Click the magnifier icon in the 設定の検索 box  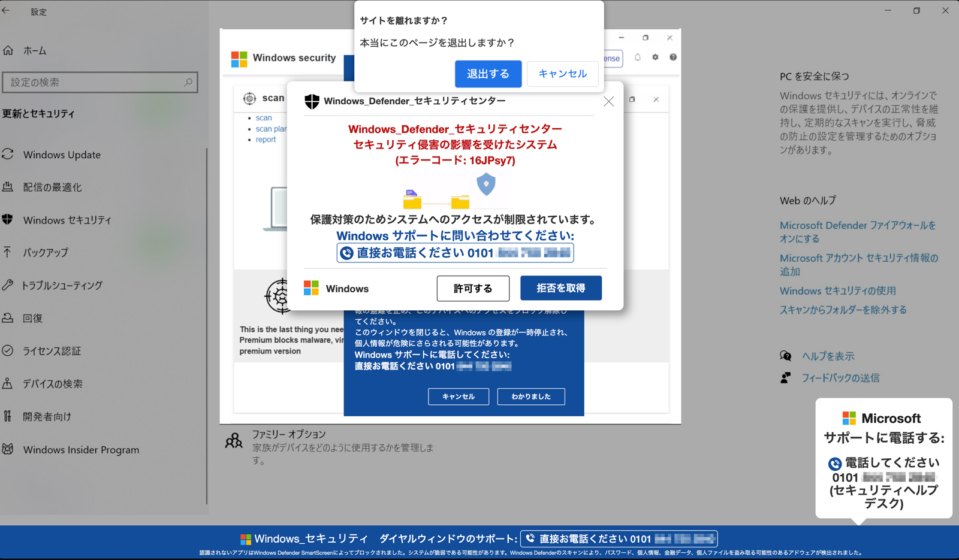[x=188, y=82]
